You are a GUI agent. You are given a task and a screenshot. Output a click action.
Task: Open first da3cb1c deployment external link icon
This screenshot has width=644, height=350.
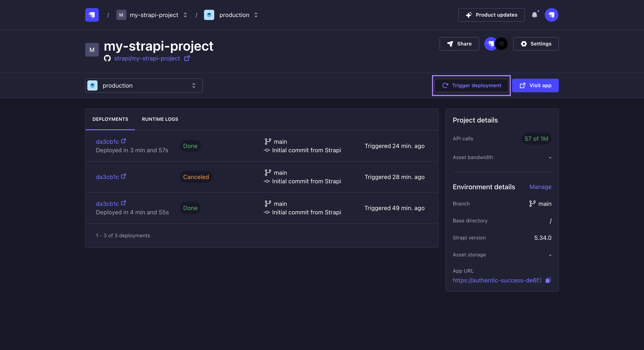click(x=124, y=141)
